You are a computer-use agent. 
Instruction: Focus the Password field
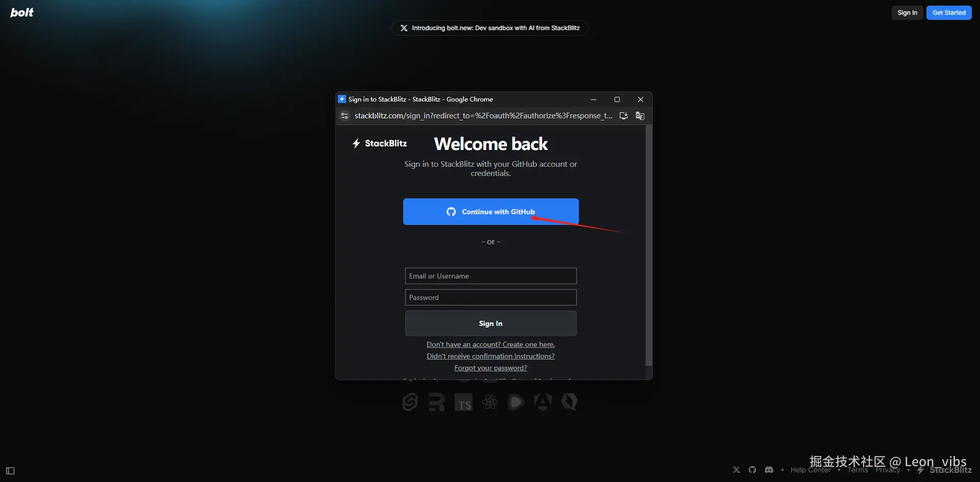(x=491, y=297)
